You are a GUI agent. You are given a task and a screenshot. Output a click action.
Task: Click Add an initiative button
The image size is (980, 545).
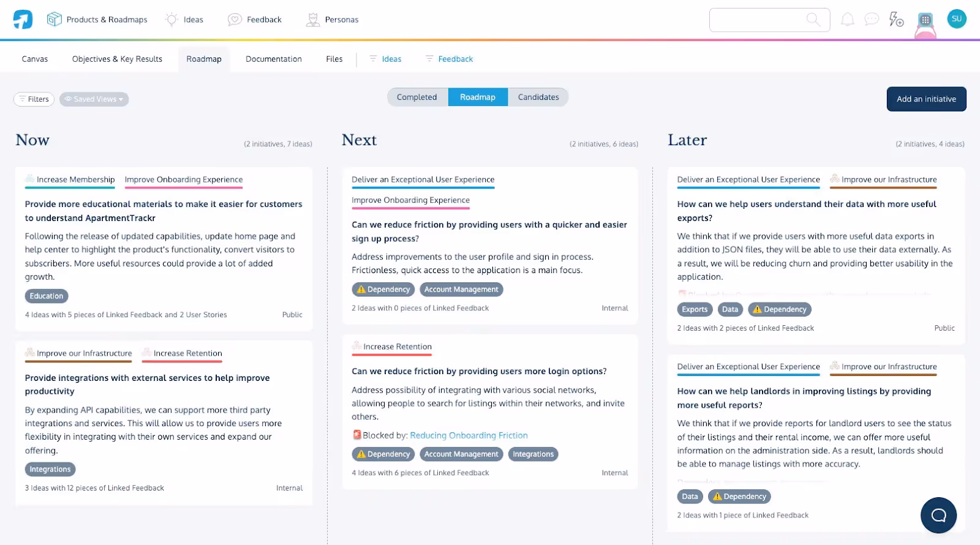pos(926,99)
